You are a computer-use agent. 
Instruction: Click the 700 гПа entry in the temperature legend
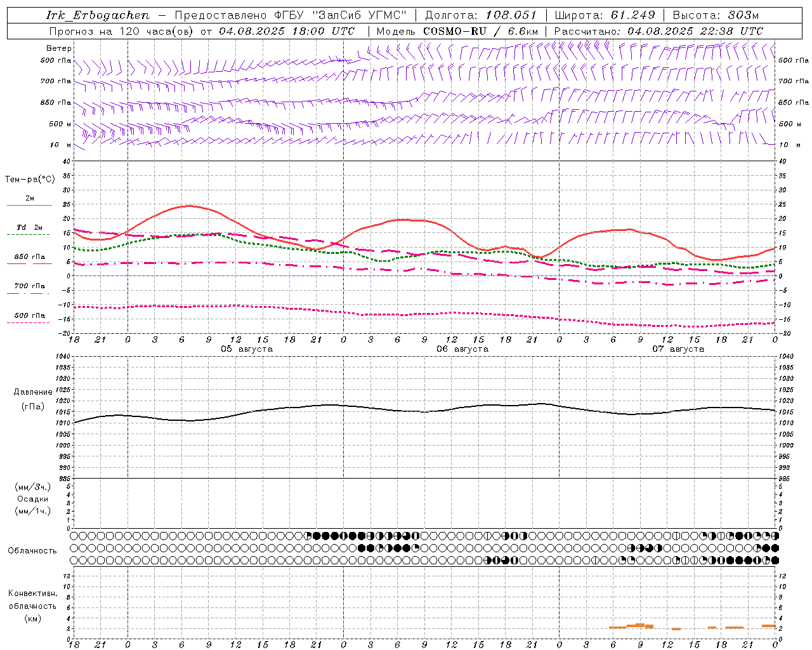coord(29,286)
